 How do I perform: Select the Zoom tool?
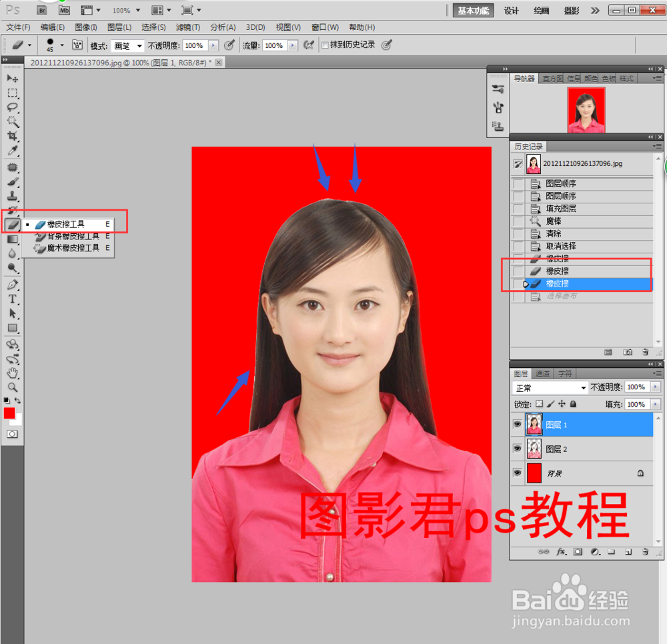click(x=12, y=387)
